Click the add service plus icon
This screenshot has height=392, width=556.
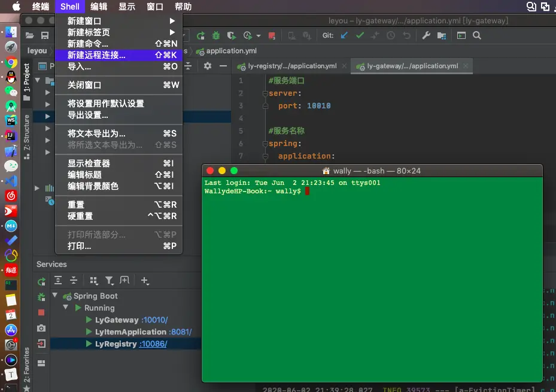pyautogui.click(x=145, y=281)
